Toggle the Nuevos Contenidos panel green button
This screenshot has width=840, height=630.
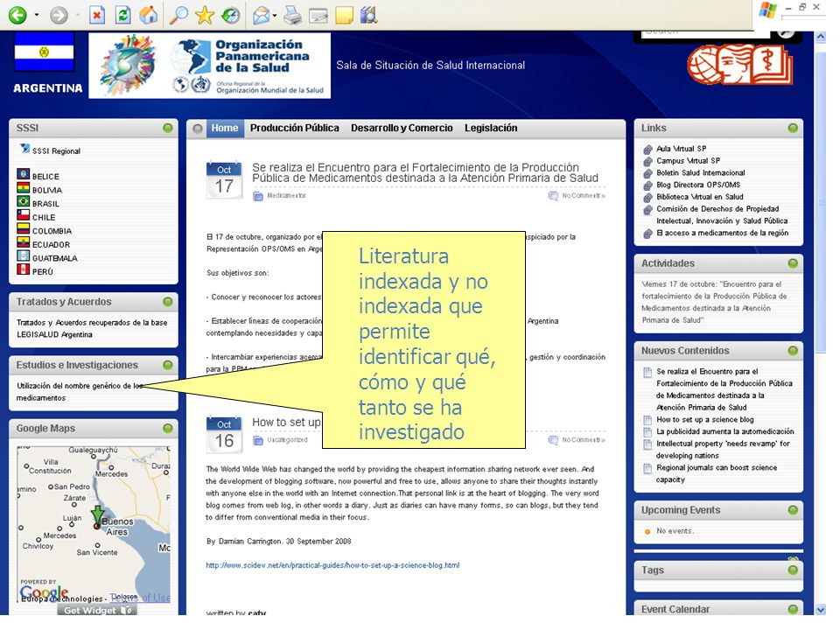click(793, 350)
